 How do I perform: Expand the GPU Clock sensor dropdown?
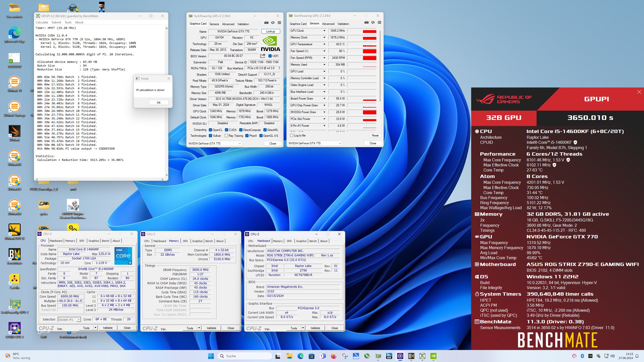pyautogui.click(x=324, y=31)
